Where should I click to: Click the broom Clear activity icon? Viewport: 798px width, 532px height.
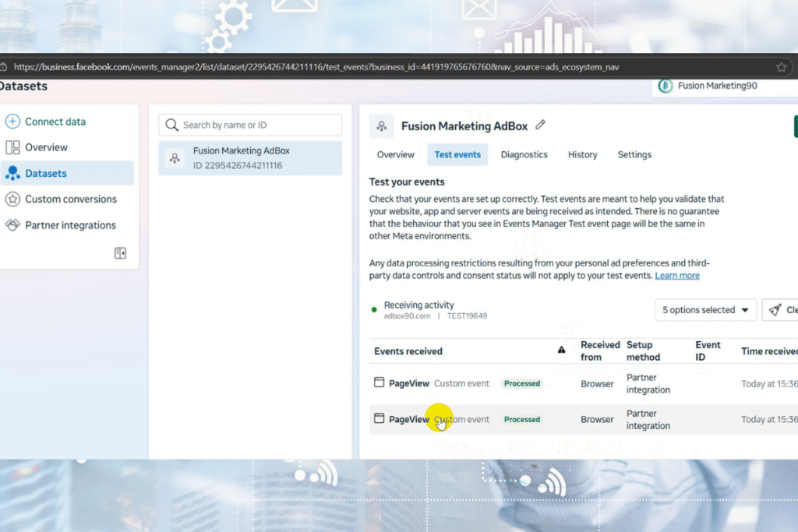pyautogui.click(x=777, y=309)
